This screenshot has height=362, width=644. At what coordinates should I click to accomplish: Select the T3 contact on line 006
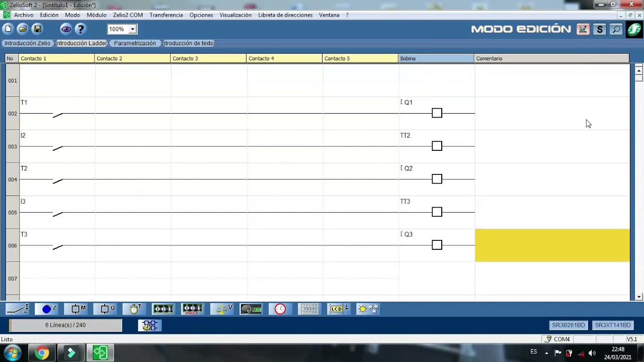pos(57,245)
